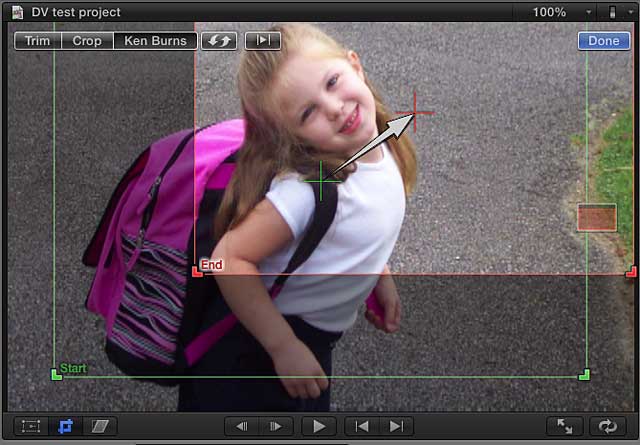The image size is (640, 445).
Task: Click the green Start frame bottom-left handle
Action: coord(56,375)
